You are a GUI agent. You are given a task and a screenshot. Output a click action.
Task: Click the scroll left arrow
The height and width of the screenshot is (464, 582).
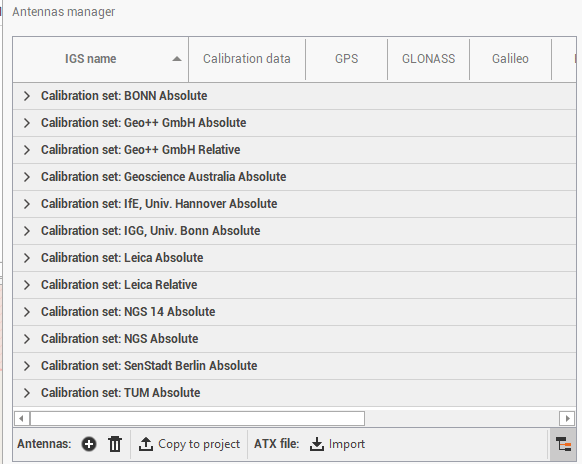[21, 419]
